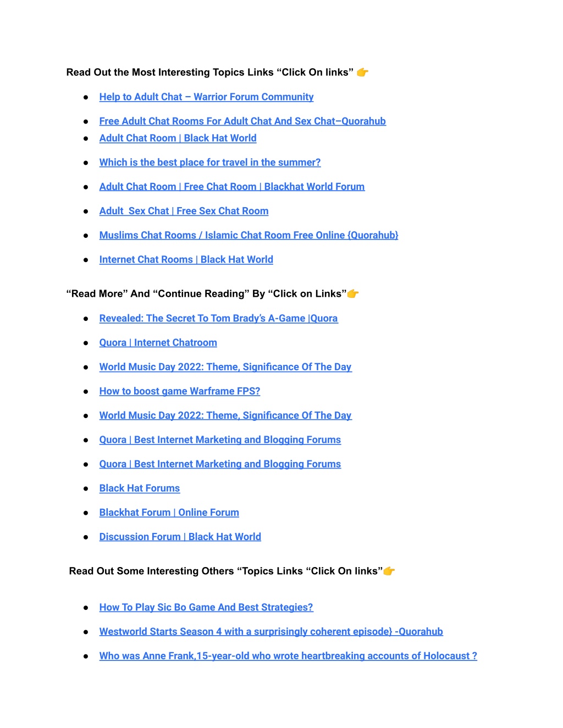
Task: Click Internet Chat Rooms Black Hat World link
Action: (x=186, y=260)
